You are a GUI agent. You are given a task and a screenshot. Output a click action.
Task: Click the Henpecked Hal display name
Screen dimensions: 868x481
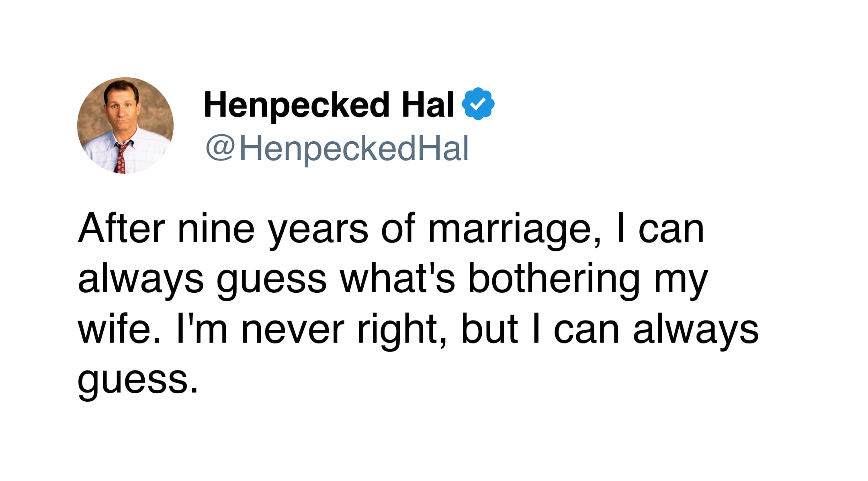pos(329,105)
